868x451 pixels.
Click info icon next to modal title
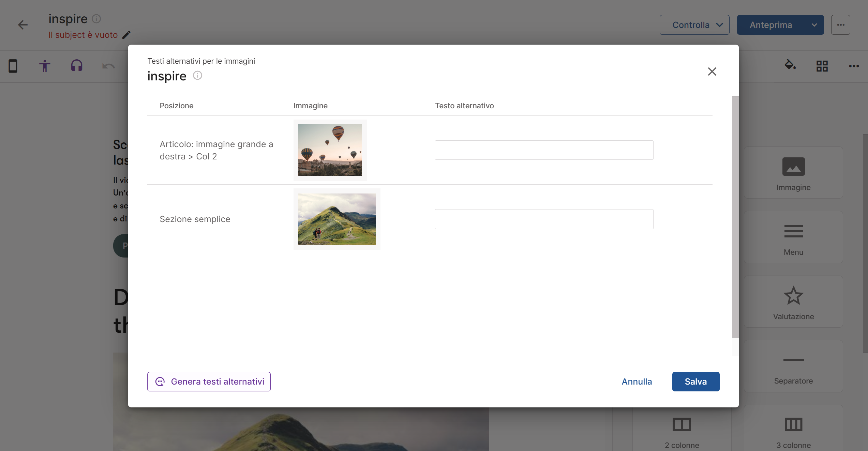tap(197, 75)
